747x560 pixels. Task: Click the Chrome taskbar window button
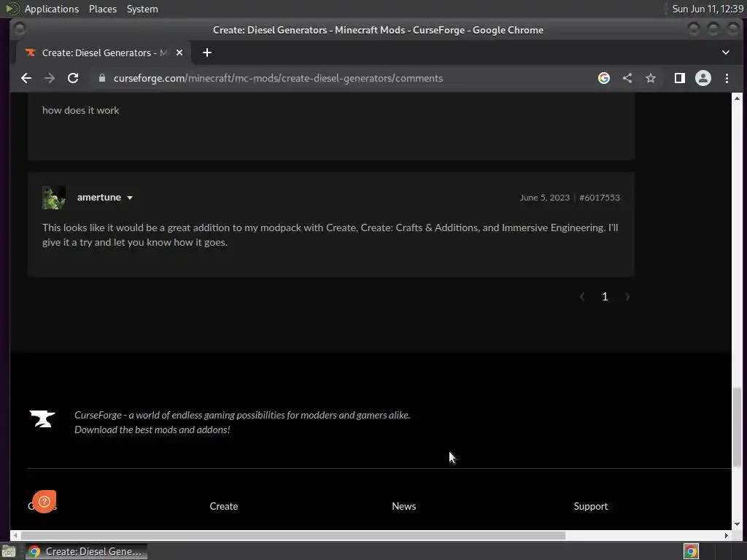pyautogui.click(x=86, y=551)
